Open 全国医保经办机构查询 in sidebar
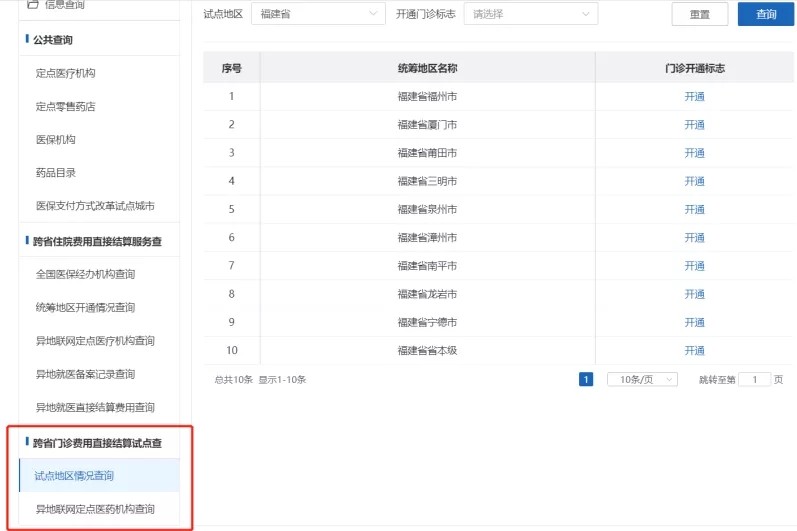The height and width of the screenshot is (531, 797). pyautogui.click(x=85, y=274)
